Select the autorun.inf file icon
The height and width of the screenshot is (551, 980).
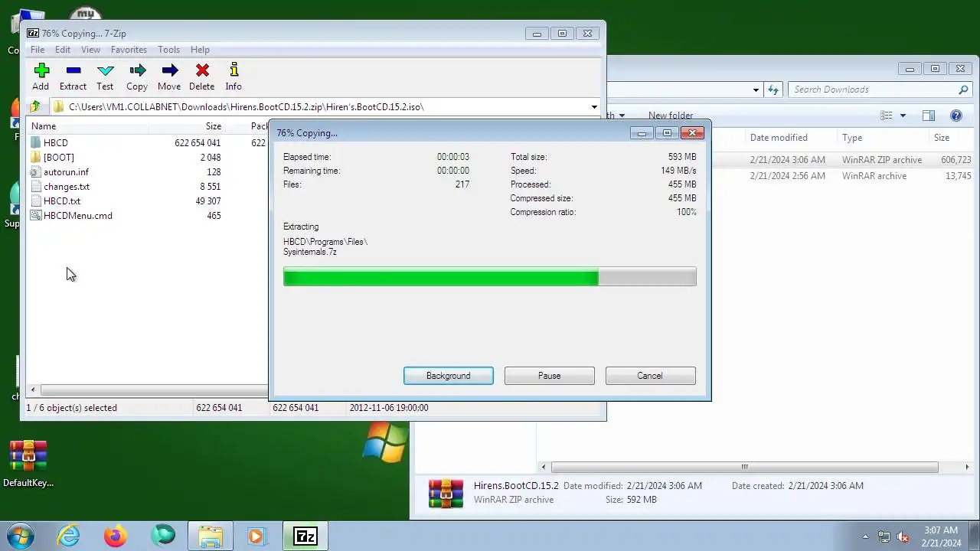click(x=36, y=172)
